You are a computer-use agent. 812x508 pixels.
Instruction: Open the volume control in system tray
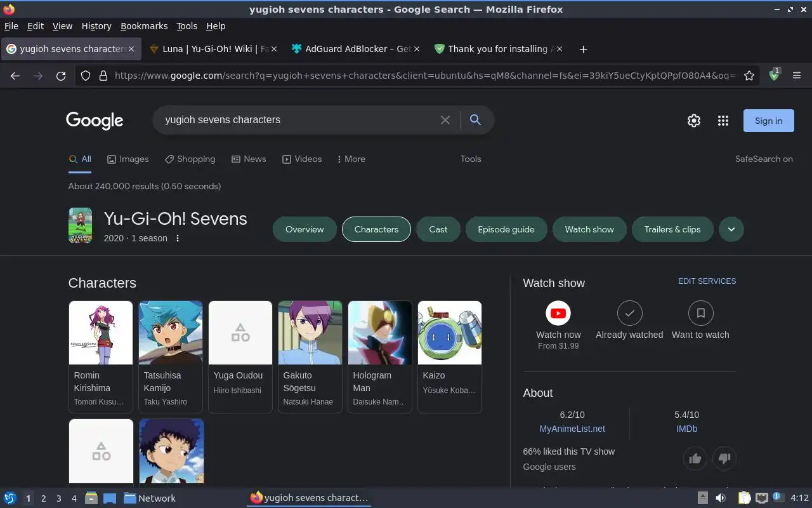(x=721, y=498)
